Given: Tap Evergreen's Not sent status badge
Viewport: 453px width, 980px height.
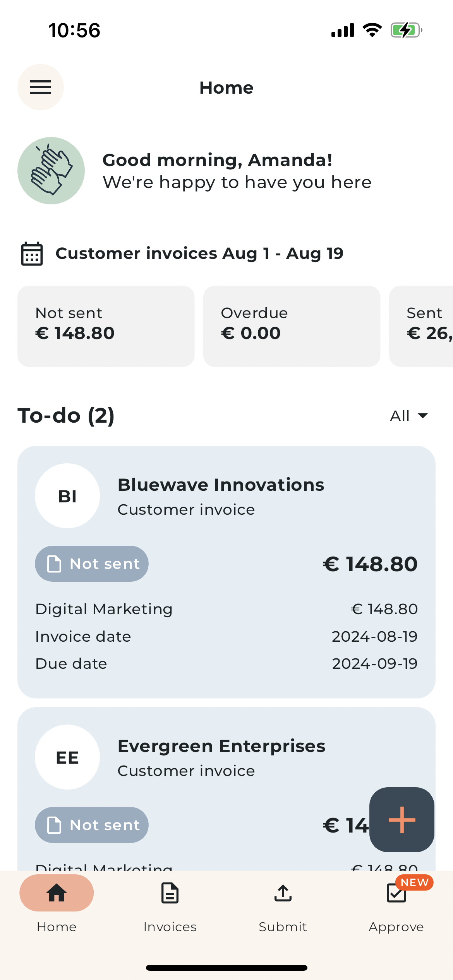Looking at the screenshot, I should click(x=92, y=825).
